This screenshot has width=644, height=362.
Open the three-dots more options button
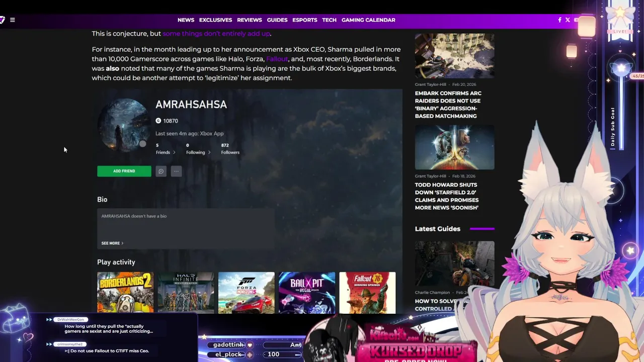coord(176,171)
